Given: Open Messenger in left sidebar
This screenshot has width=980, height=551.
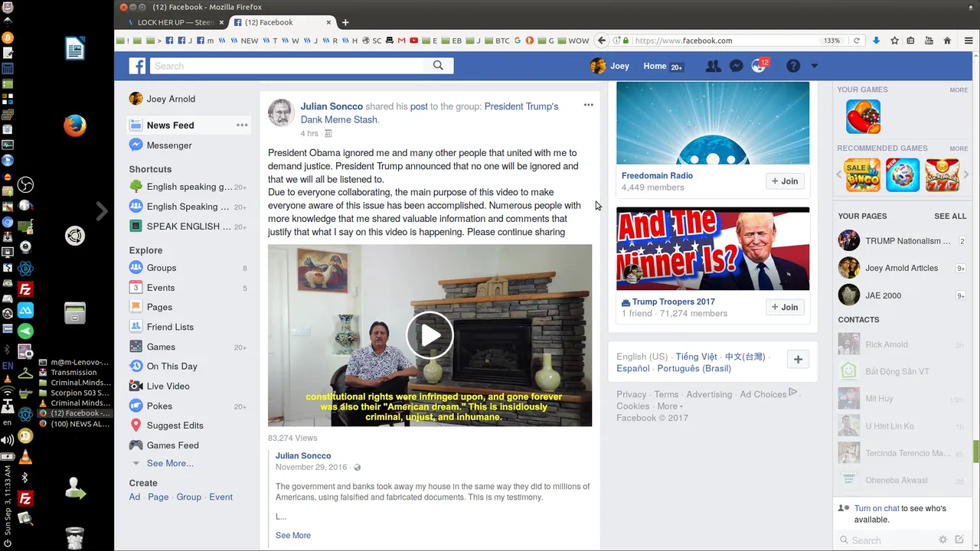Looking at the screenshot, I should tap(169, 145).
